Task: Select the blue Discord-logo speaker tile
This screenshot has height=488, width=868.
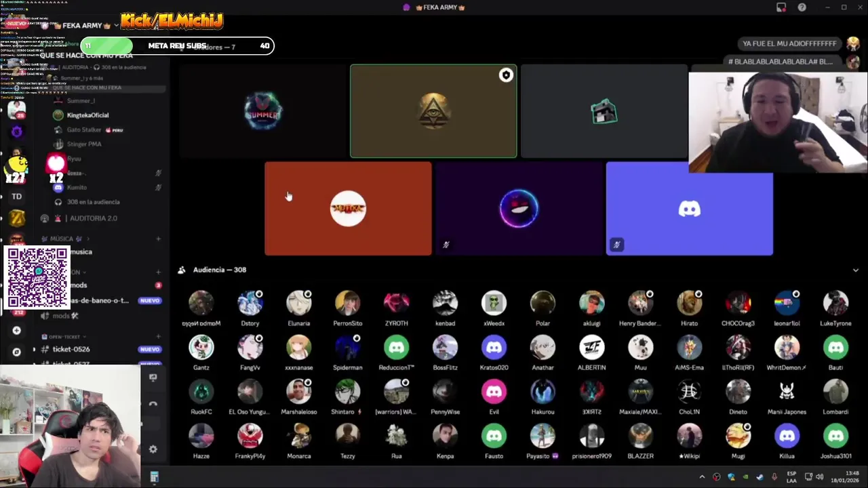Action: (689, 208)
